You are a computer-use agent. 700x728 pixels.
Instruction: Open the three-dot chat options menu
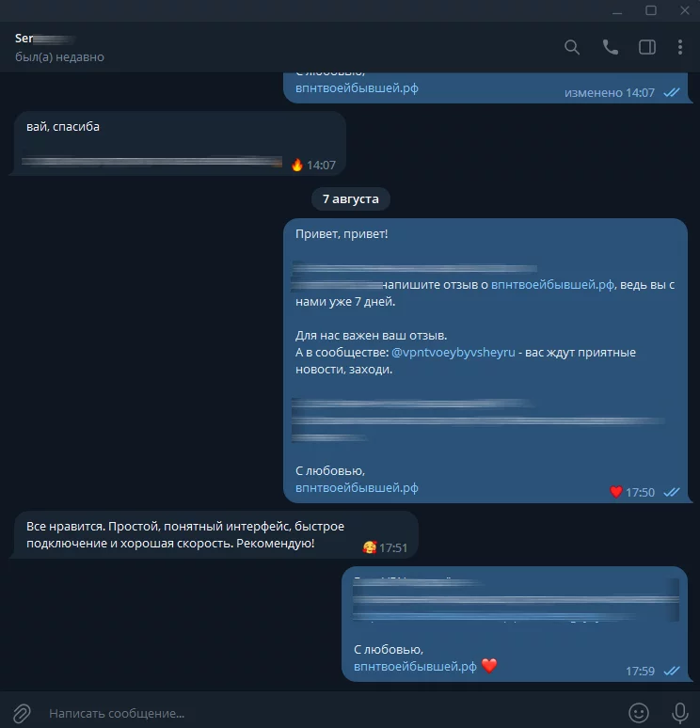680,47
